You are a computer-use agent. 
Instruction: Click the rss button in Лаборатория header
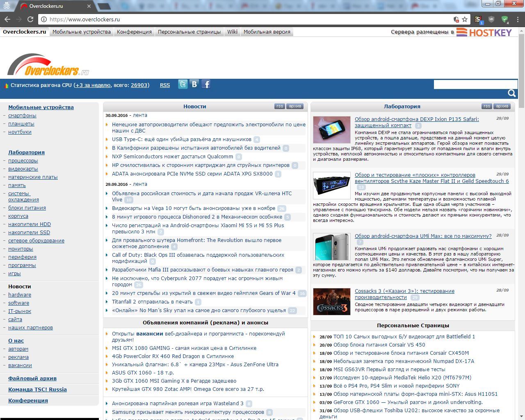[487, 106]
